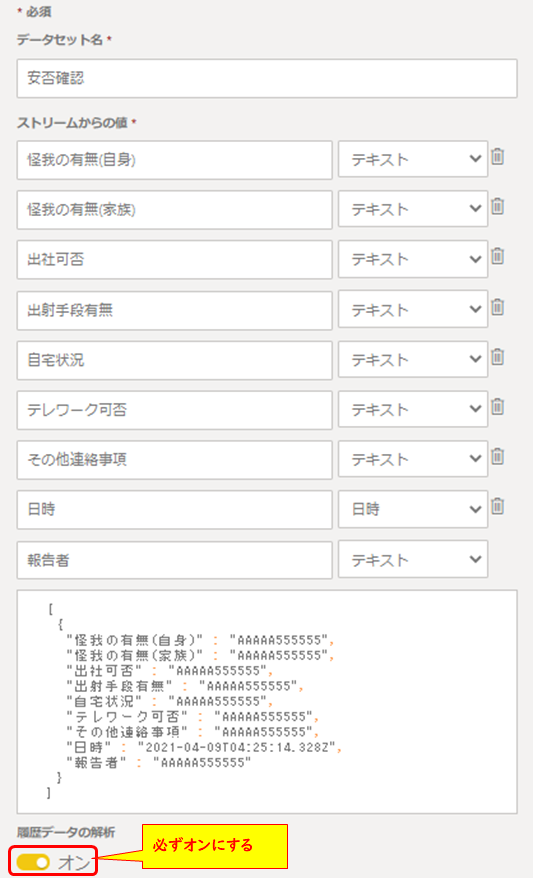Focus the その他連絡事項 value name field
This screenshot has height=878, width=533.
(175, 460)
